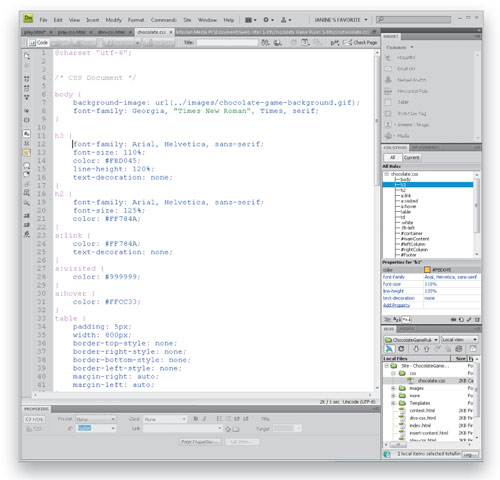Image resolution: width=500 pixels, height=480 pixels.
Task: Click the Open Documents icon in coding toolbar
Action: [27, 56]
